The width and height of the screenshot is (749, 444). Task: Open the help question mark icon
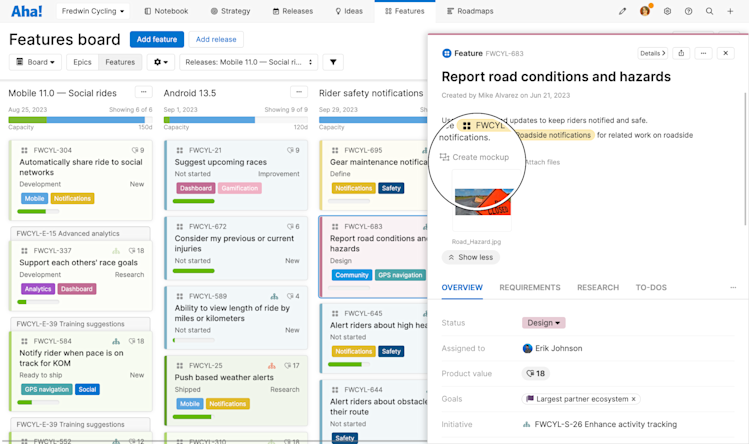point(688,11)
